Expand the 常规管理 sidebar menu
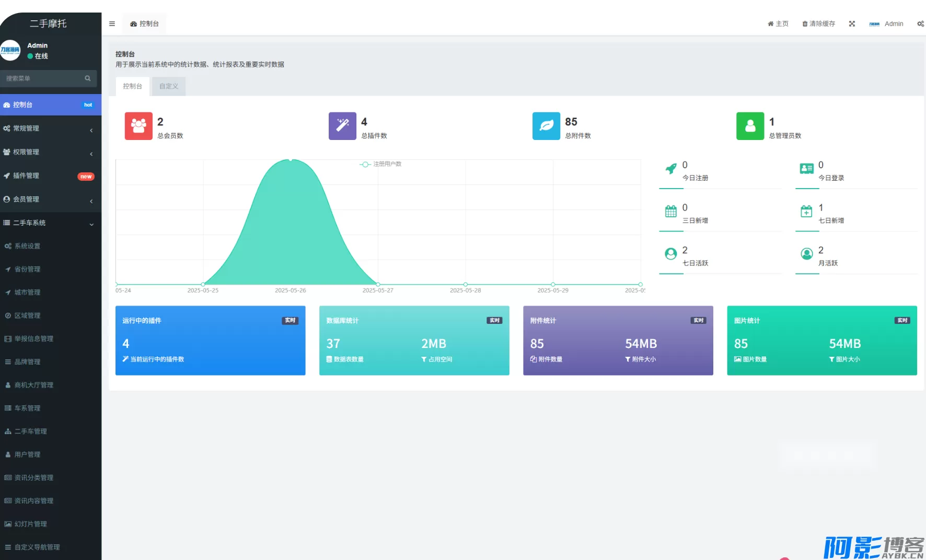Screen dimensions: 926x560 50,129
